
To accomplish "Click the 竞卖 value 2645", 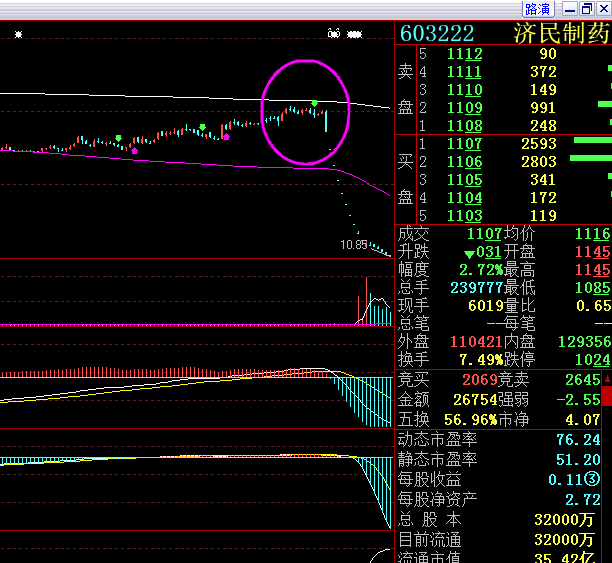I will (583, 379).
